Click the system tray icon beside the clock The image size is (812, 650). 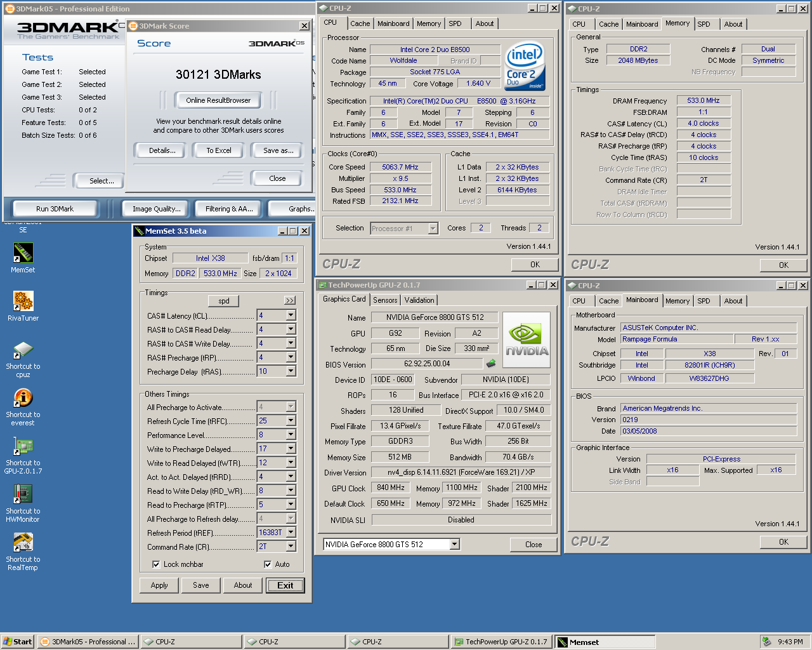click(766, 642)
